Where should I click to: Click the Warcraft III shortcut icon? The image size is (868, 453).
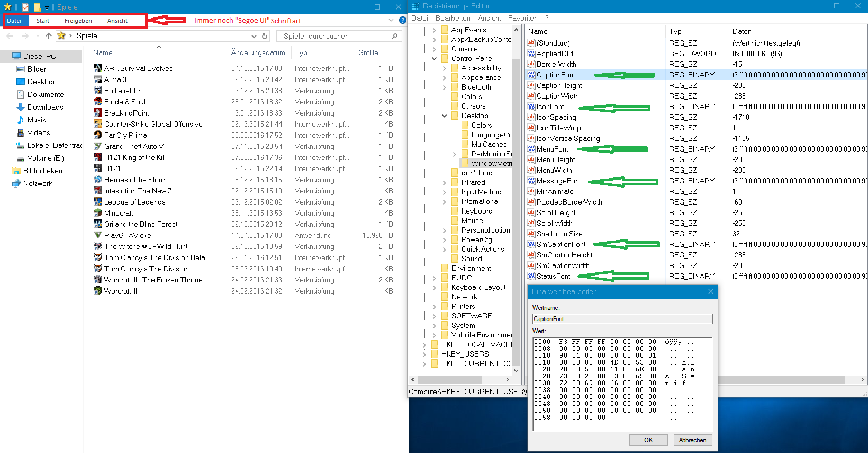pos(98,290)
